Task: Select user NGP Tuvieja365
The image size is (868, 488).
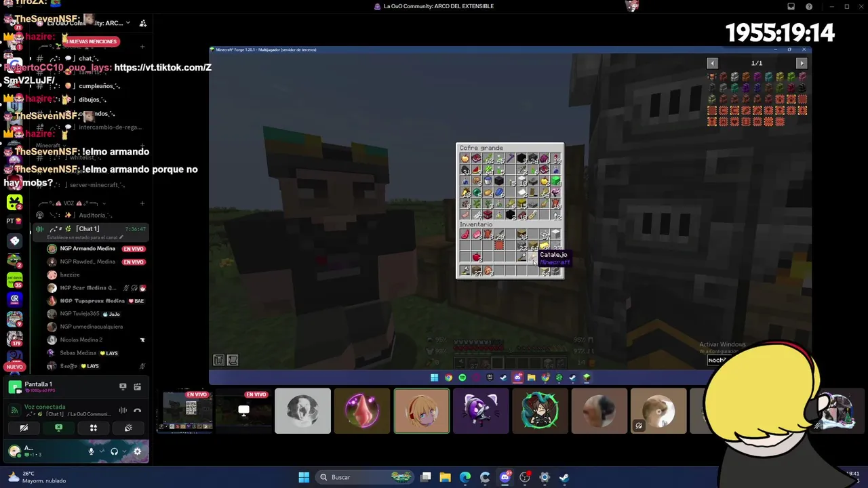Action: coord(96,314)
